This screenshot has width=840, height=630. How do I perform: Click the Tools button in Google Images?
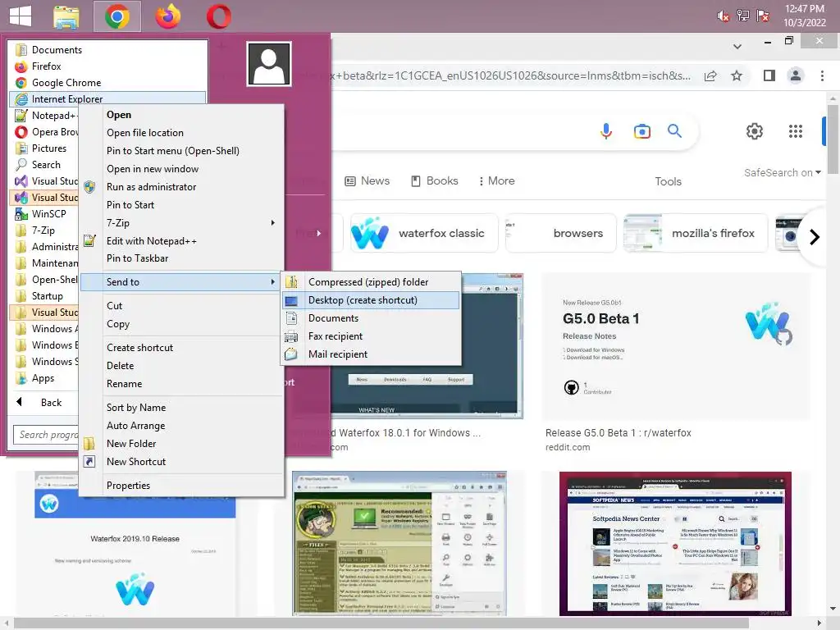coord(668,181)
